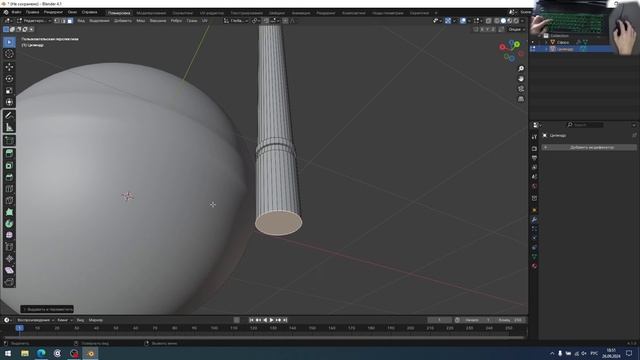The height and width of the screenshot is (360, 640).
Task: Select the Inset Faces tool
Action: tap(9, 165)
